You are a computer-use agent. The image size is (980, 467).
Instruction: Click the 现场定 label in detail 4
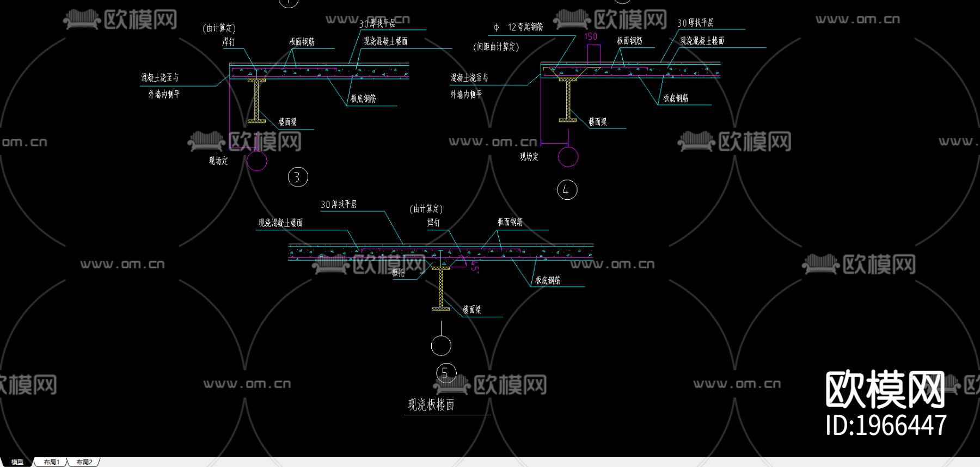pyautogui.click(x=529, y=157)
